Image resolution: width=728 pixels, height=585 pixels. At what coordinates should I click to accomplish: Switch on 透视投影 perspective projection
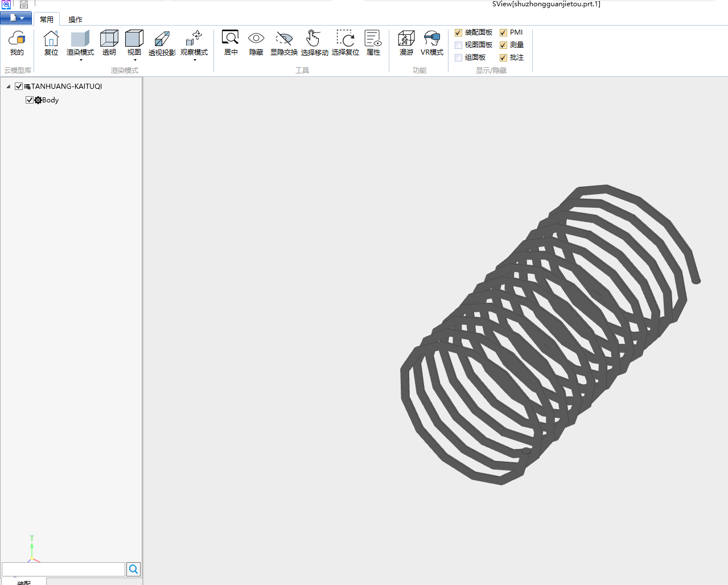coord(162,43)
